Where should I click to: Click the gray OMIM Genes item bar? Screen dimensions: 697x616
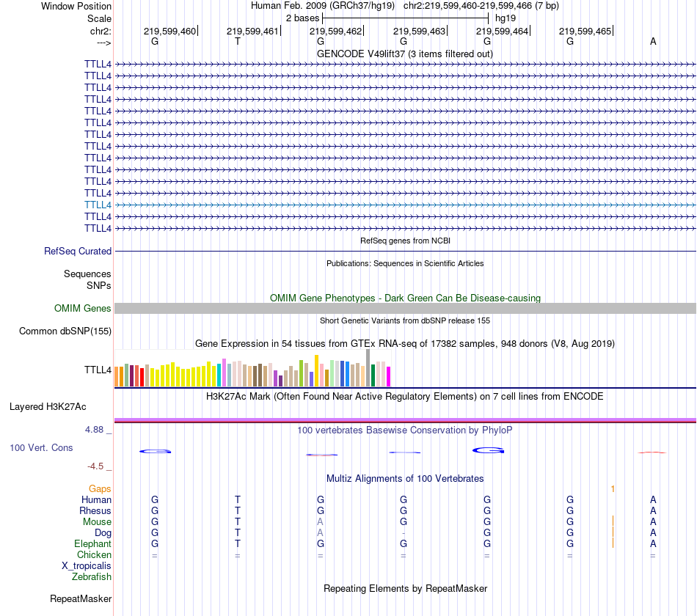coord(405,309)
